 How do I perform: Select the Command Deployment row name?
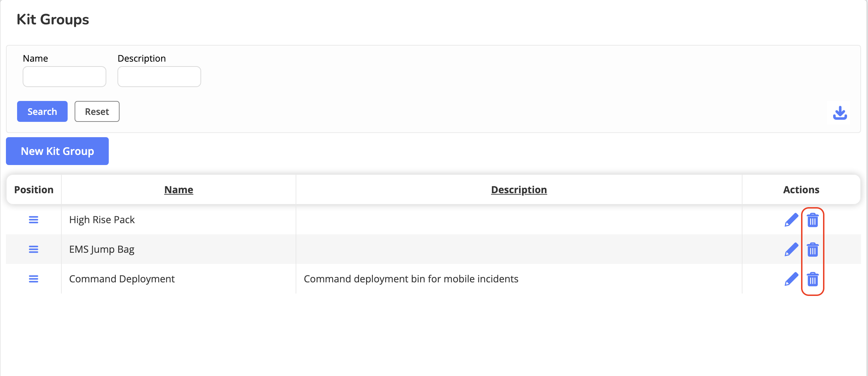click(122, 279)
